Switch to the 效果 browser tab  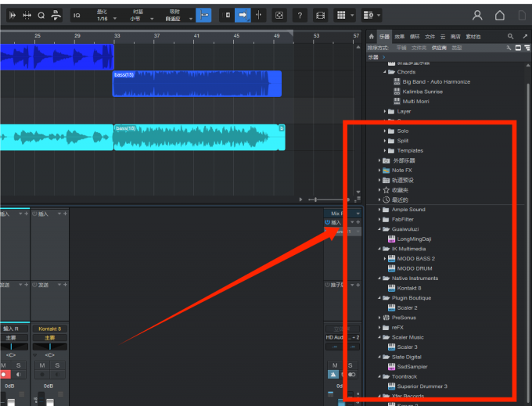[x=400, y=36]
